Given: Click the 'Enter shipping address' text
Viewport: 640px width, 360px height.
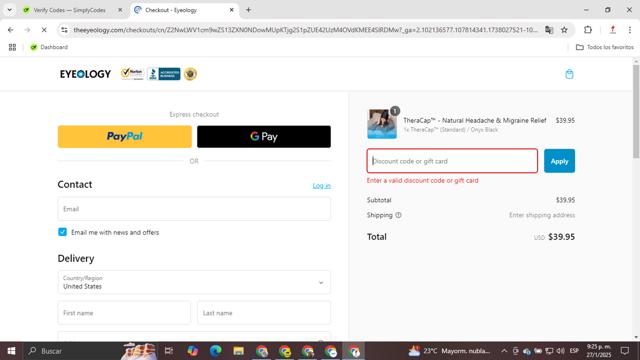Looking at the screenshot, I should click(x=542, y=215).
